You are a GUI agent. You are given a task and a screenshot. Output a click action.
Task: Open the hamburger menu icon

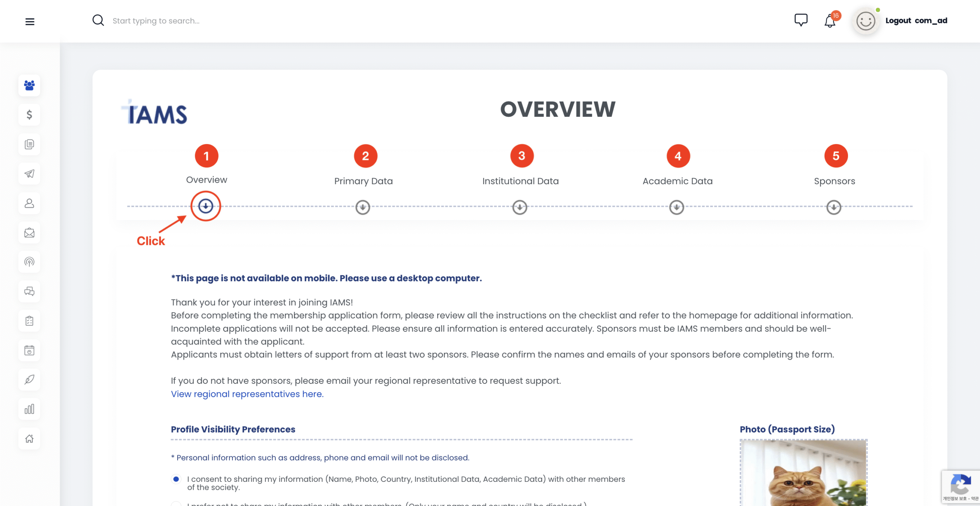pyautogui.click(x=30, y=21)
